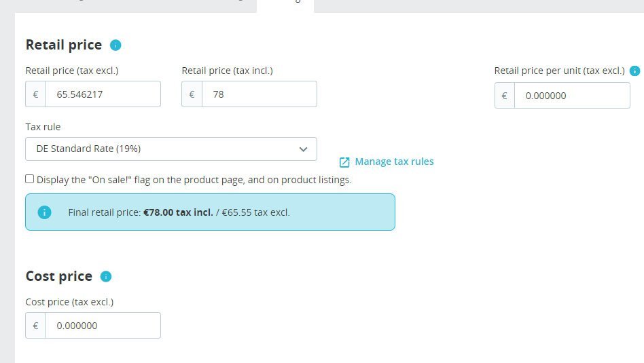Click the Final retail price summary banner text
Viewport: 644px width, 363px height.
179,212
